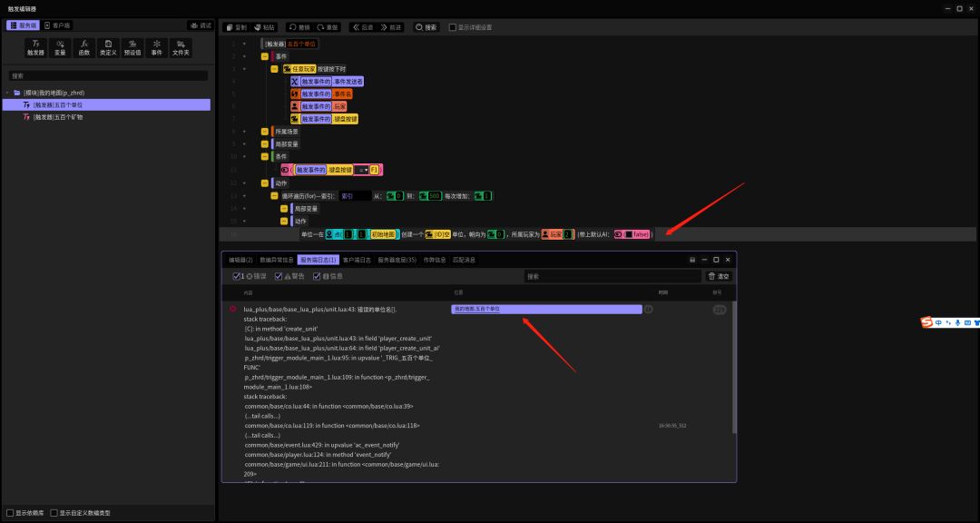
Task: Collapse the 事件 section in trigger tree
Action: click(265, 56)
